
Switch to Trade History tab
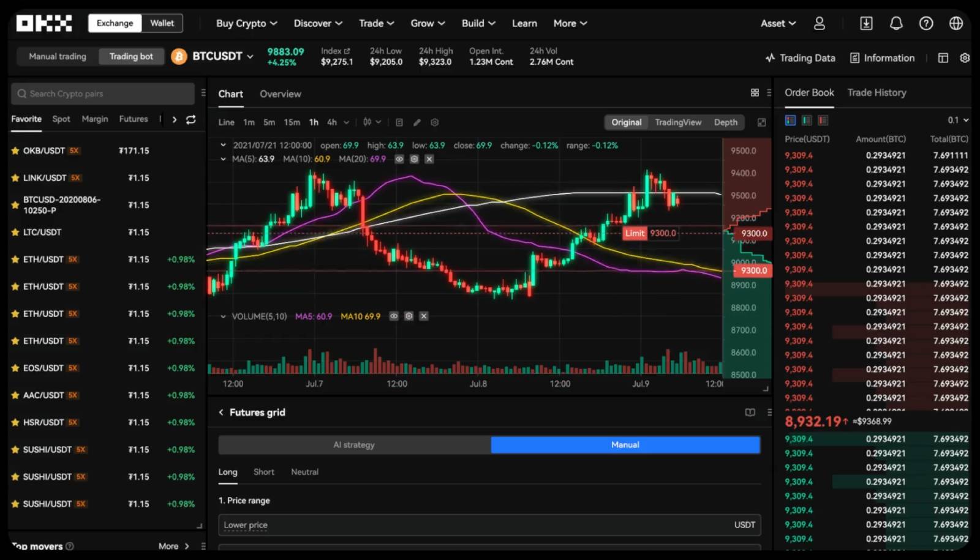[876, 92]
